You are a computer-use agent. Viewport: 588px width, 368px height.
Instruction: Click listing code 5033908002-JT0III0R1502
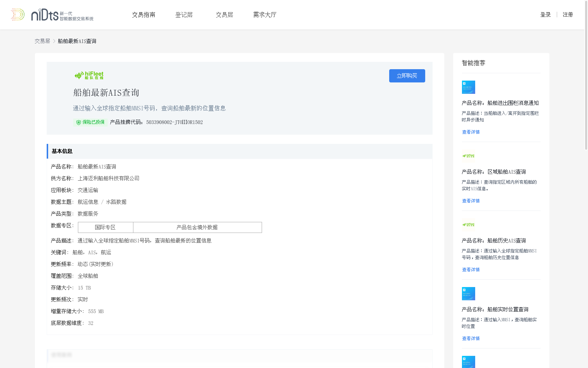pyautogui.click(x=175, y=122)
